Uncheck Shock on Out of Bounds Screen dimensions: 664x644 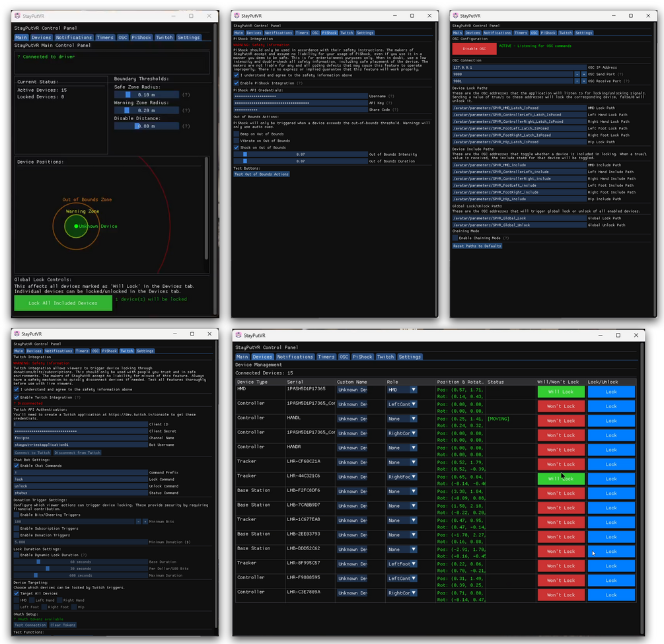[x=237, y=147]
